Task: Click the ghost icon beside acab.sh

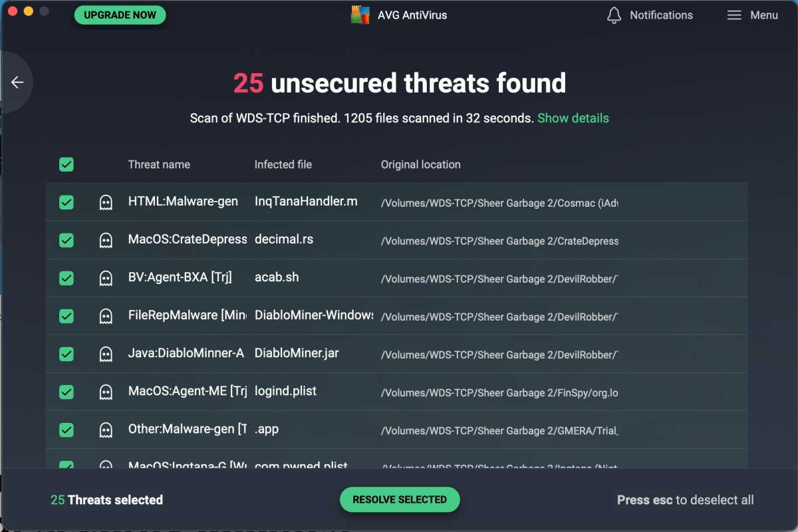Action: (105, 278)
